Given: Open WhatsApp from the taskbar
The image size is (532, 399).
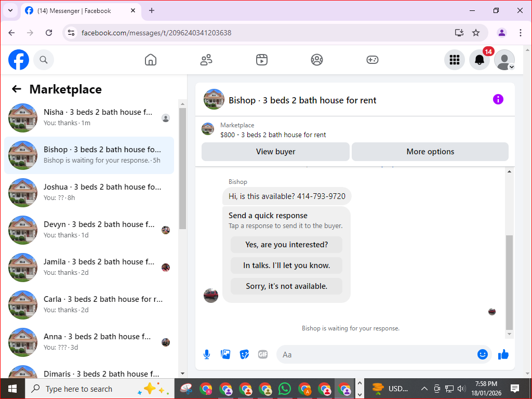Looking at the screenshot, I should [x=284, y=389].
